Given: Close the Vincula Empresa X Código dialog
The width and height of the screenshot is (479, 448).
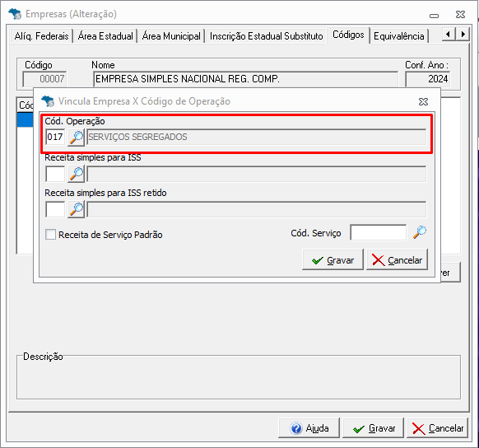Looking at the screenshot, I should click(423, 101).
